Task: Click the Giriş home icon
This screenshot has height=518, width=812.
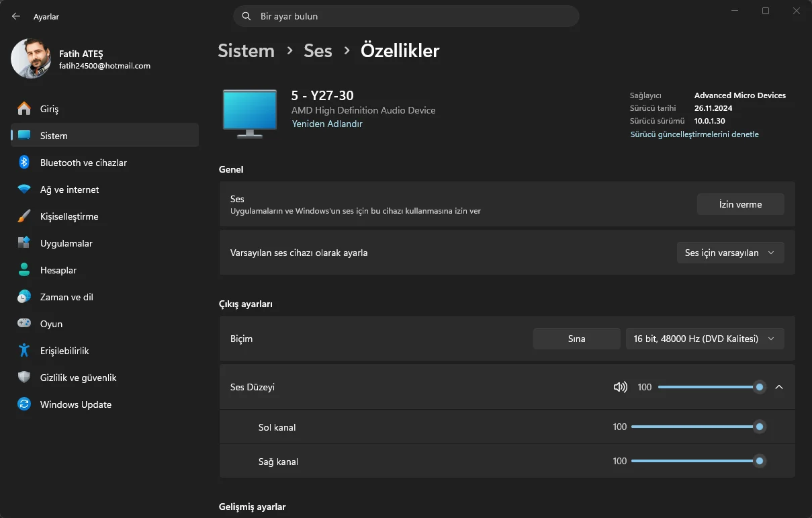Action: pyautogui.click(x=24, y=109)
